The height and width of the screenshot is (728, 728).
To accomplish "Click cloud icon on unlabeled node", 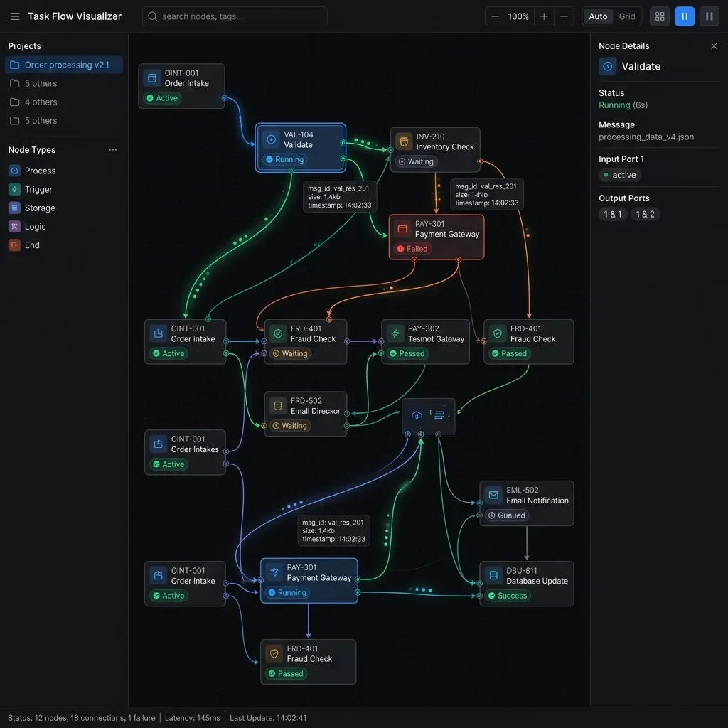I will (x=417, y=414).
